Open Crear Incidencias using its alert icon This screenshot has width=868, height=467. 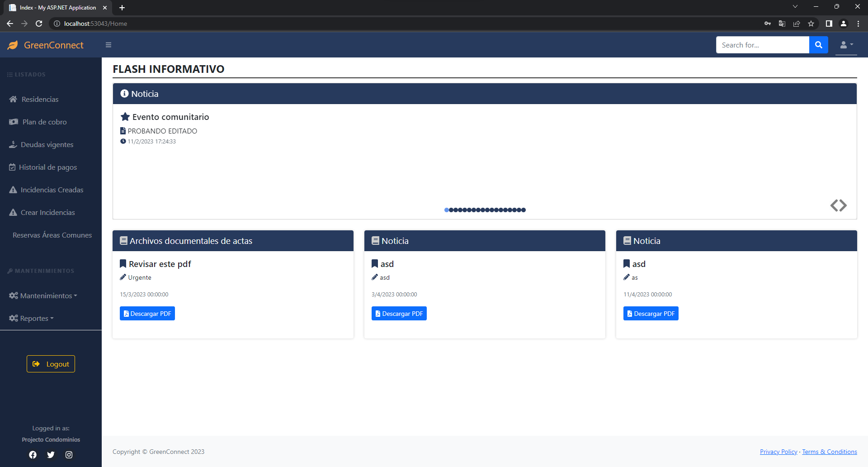coord(13,212)
